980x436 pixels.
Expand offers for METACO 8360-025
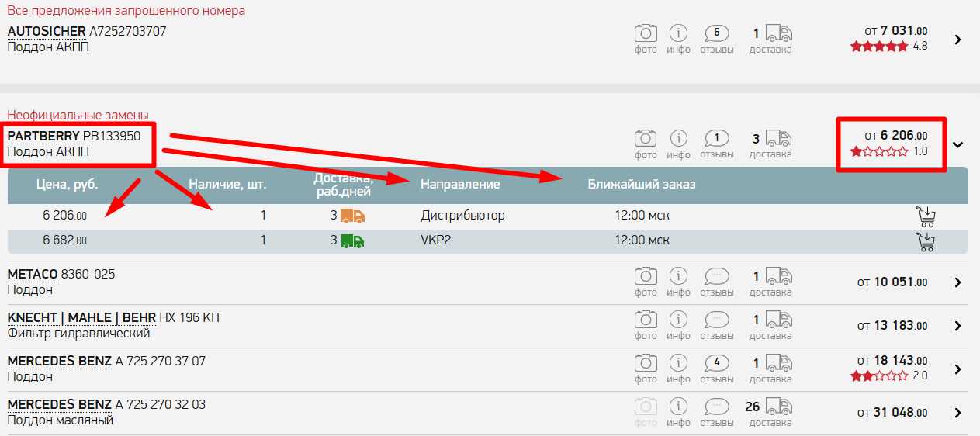pos(958,282)
